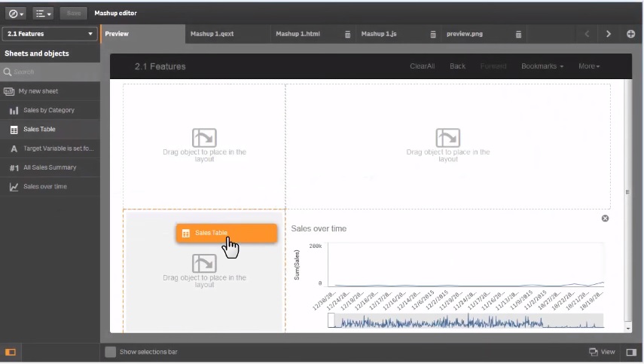The width and height of the screenshot is (644, 364).
Task: Toggle the orange left panel icon
Action: (11, 352)
